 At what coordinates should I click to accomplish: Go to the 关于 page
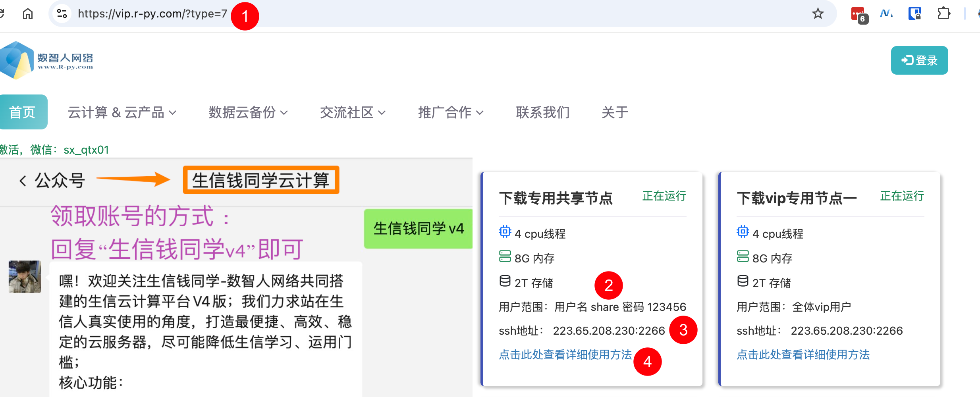tap(615, 113)
